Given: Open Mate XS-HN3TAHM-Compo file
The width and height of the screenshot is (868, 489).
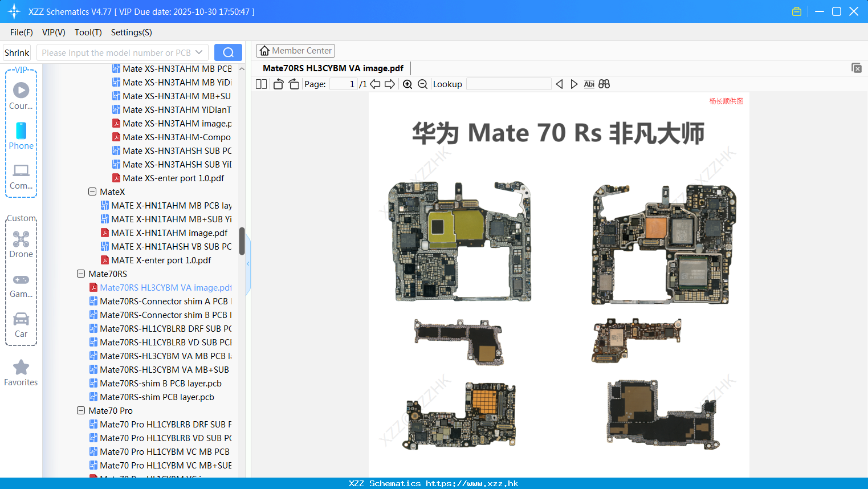Looking at the screenshot, I should pyautogui.click(x=171, y=137).
